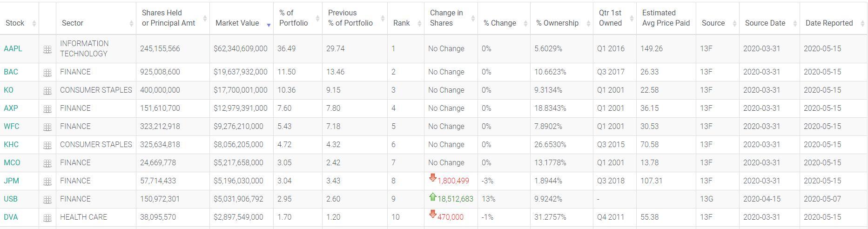Click the red down arrow for JPM
This screenshot has width=868, height=229.
[x=433, y=178]
